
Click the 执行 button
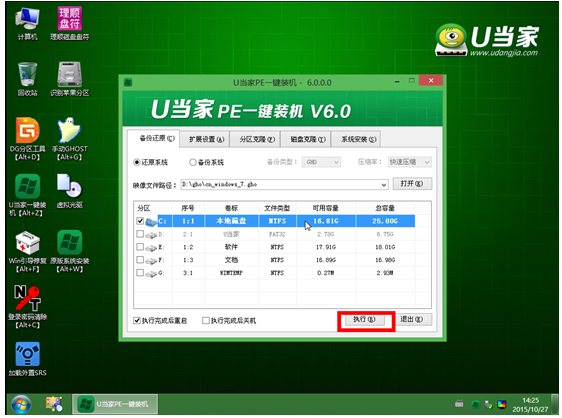(x=365, y=319)
